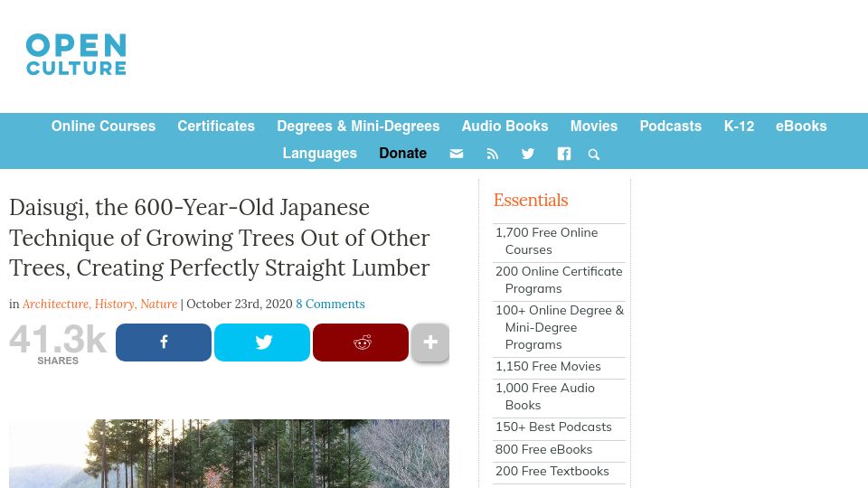The image size is (868, 488).
Task: Open 100+ Online Degree & Mini-Degree Programs
Action: [559, 327]
